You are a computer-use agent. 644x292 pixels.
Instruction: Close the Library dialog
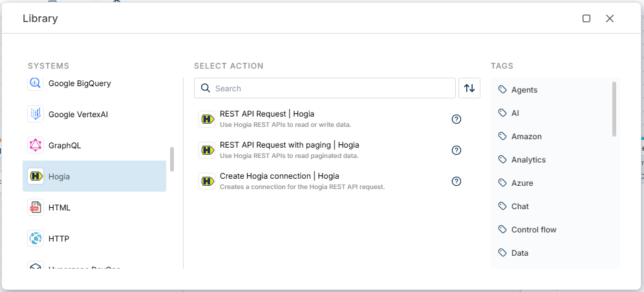(x=610, y=19)
